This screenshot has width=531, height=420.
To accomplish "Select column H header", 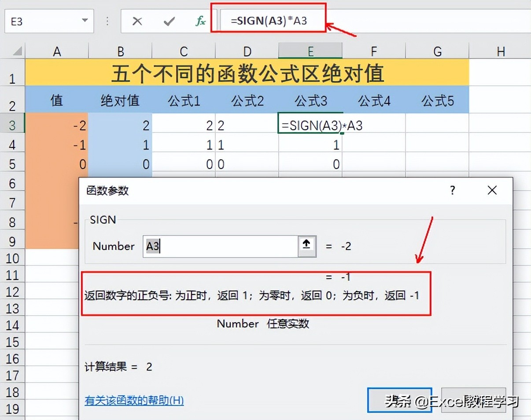I will pos(500,52).
